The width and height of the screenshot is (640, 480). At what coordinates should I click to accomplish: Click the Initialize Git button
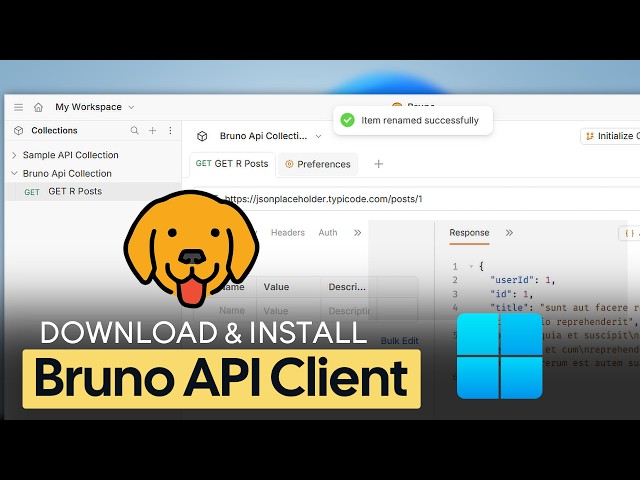(610, 136)
